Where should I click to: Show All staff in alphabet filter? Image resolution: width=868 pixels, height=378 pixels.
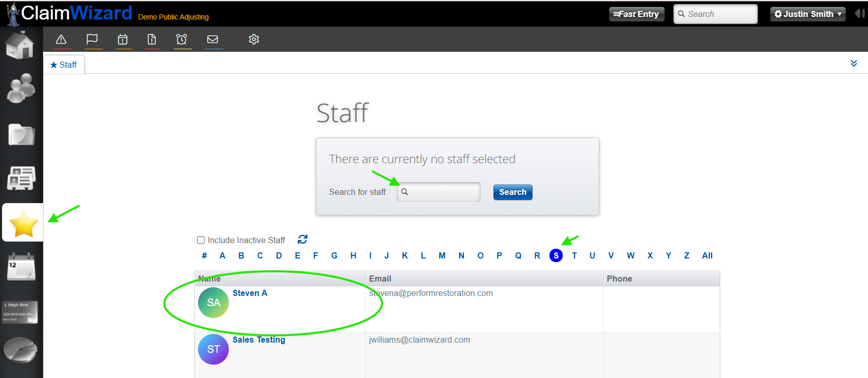[x=707, y=255]
